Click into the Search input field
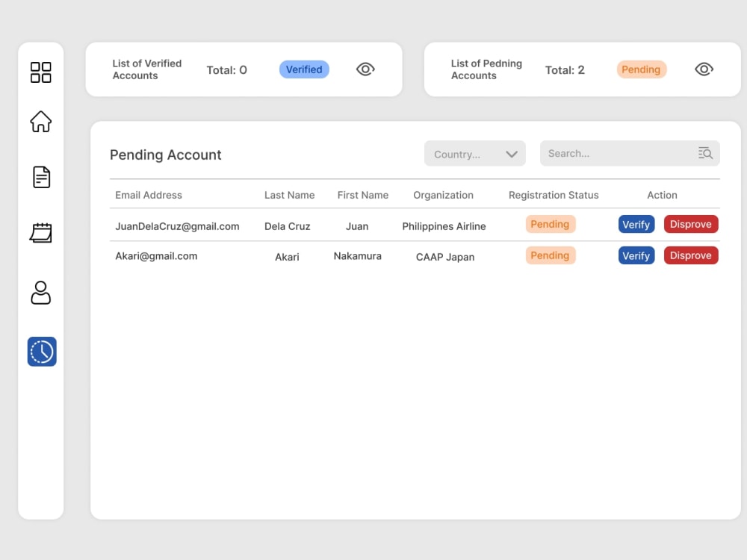747x560 pixels. [x=630, y=153]
